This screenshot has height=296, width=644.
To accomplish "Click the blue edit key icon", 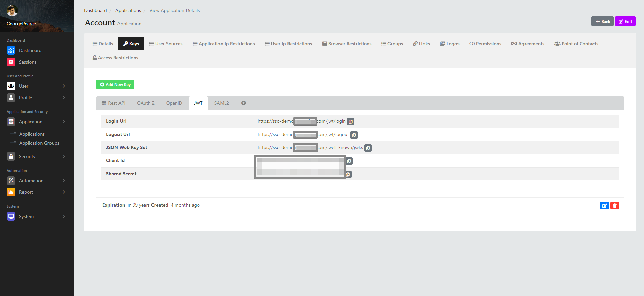I will [x=604, y=206].
